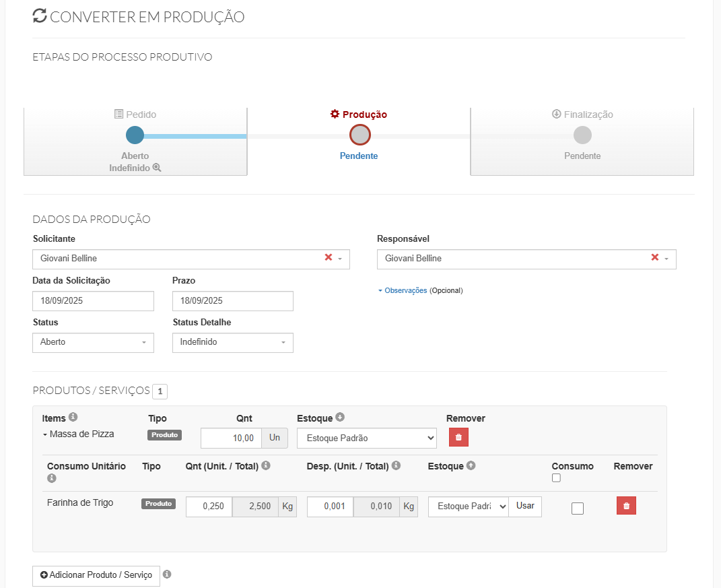Clear the Solicitante selection with red X
The height and width of the screenshot is (588, 721).
[x=329, y=258]
